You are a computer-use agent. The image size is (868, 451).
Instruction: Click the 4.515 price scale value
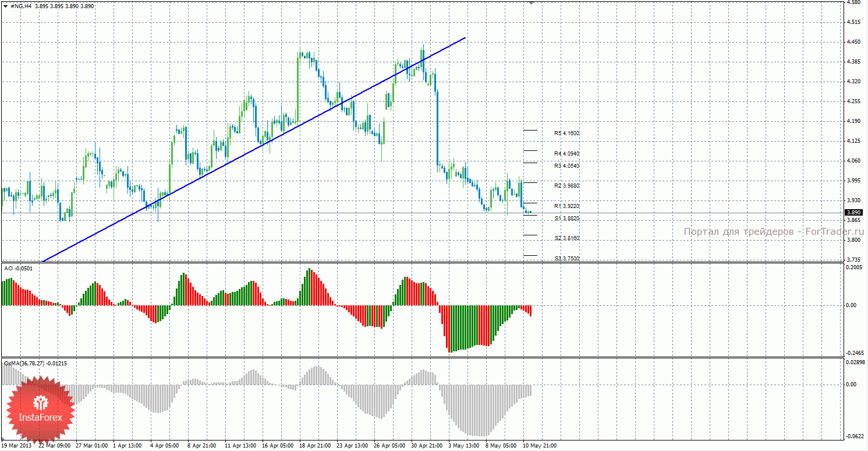(x=854, y=22)
